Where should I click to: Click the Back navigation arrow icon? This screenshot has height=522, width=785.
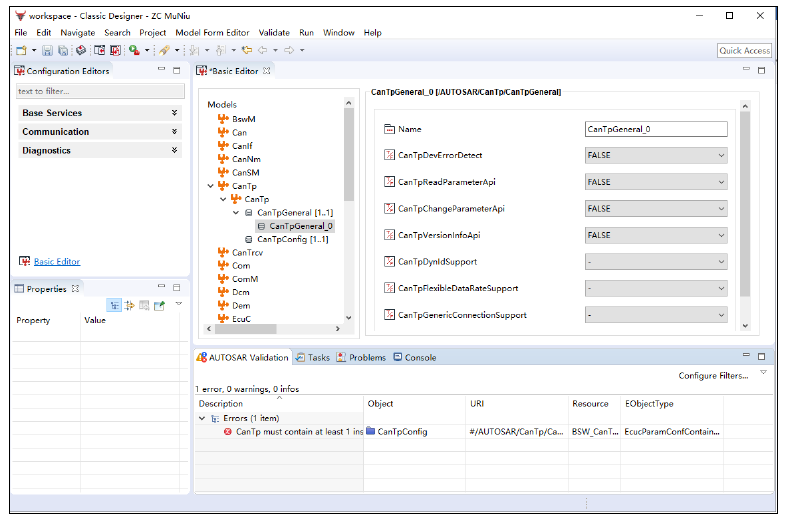pos(262,50)
